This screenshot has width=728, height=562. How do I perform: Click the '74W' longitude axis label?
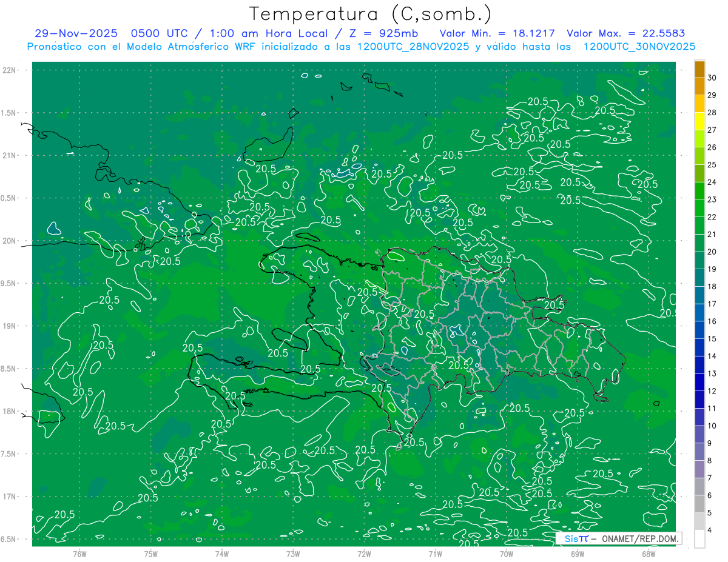pyautogui.click(x=222, y=554)
